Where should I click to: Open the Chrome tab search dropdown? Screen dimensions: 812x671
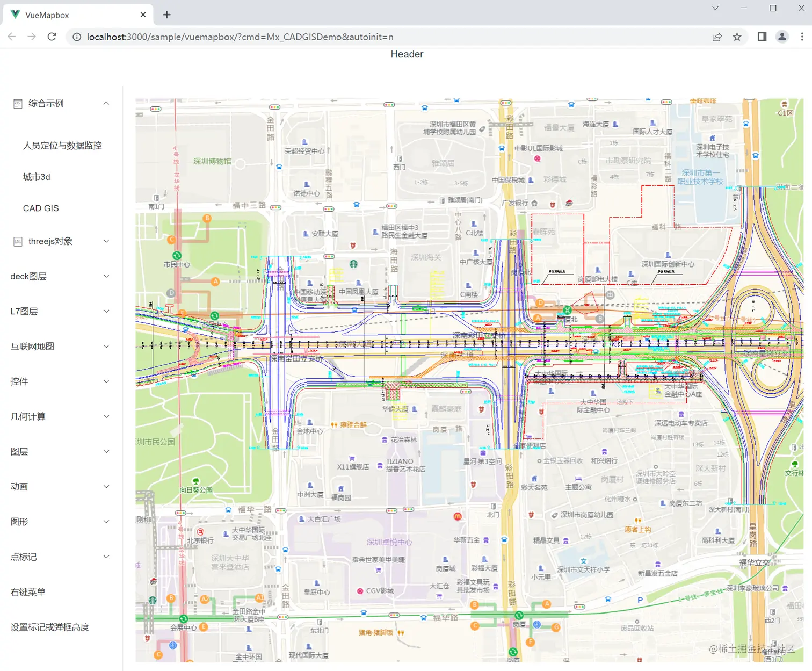[x=715, y=8]
